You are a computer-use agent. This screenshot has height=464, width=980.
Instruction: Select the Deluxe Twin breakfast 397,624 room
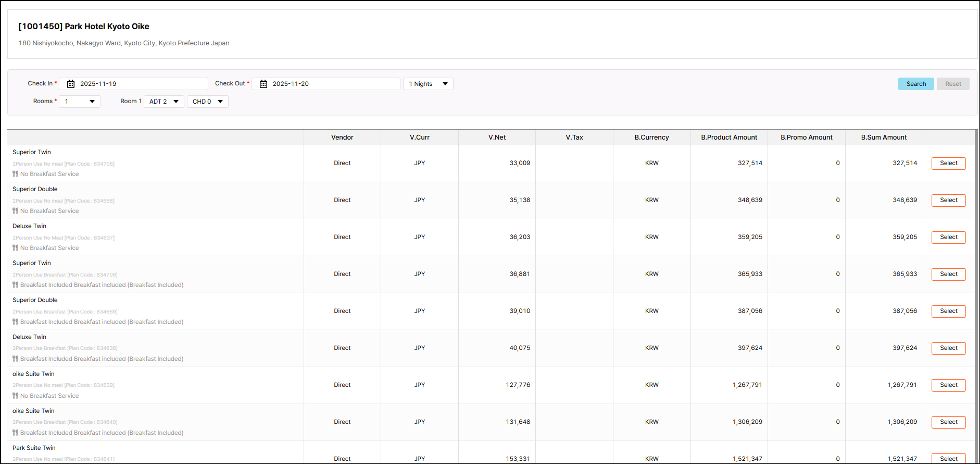point(948,348)
